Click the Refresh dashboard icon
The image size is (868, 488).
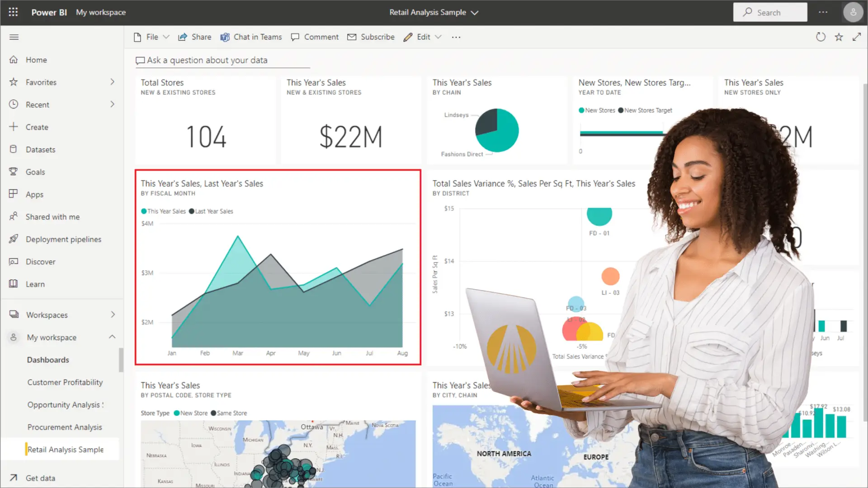click(x=821, y=37)
